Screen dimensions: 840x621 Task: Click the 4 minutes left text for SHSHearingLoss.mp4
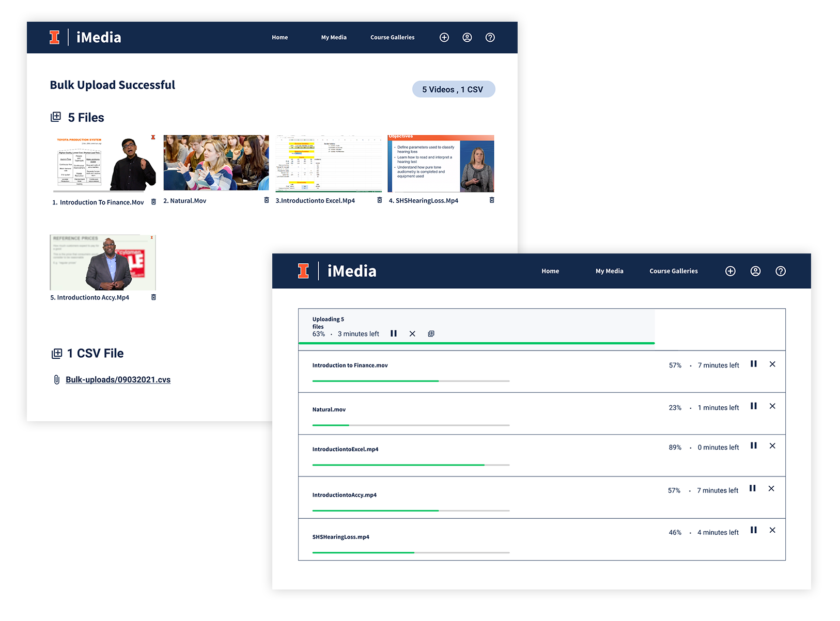click(718, 532)
